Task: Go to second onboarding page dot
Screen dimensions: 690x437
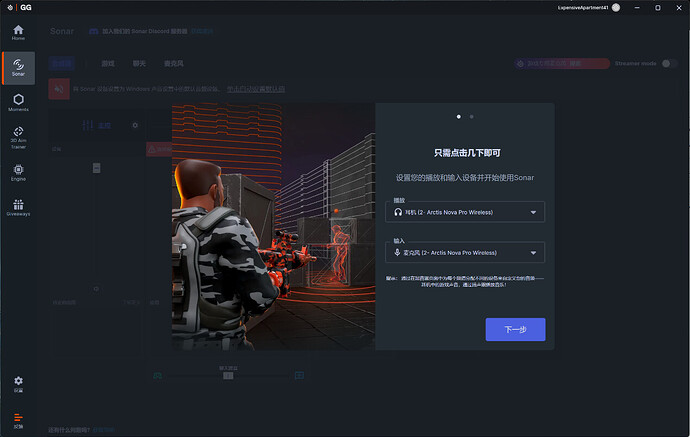Action: tap(469, 116)
